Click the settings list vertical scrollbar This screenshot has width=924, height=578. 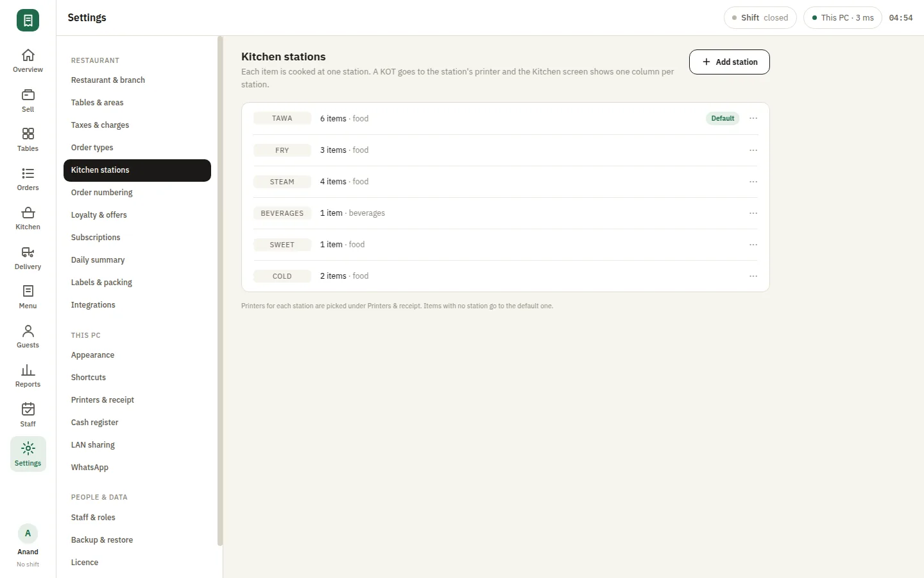pos(220,291)
